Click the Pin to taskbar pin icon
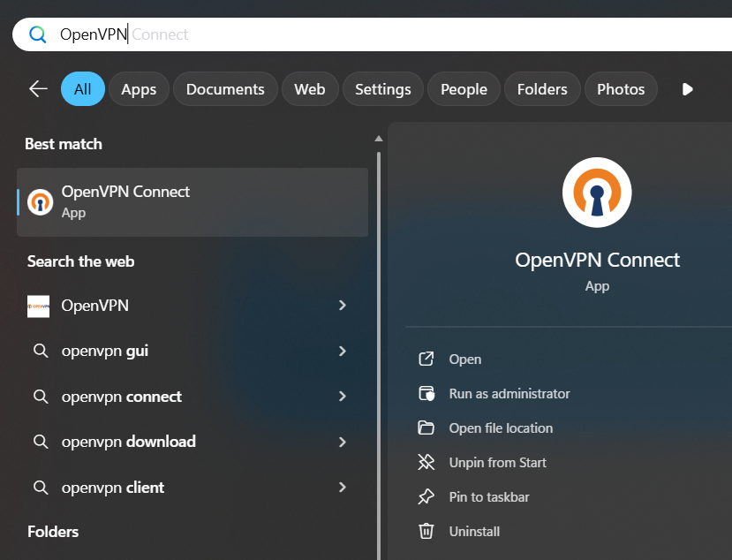The width and height of the screenshot is (732, 560). 426,497
